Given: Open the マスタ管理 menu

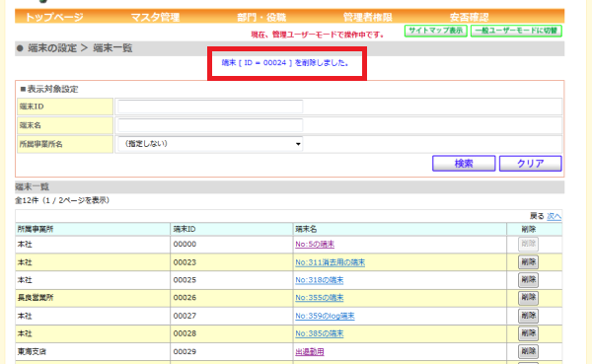Looking at the screenshot, I should (155, 18).
